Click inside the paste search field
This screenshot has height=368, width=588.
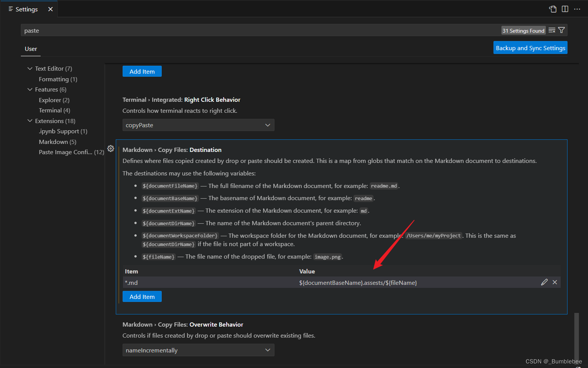[x=152, y=30]
